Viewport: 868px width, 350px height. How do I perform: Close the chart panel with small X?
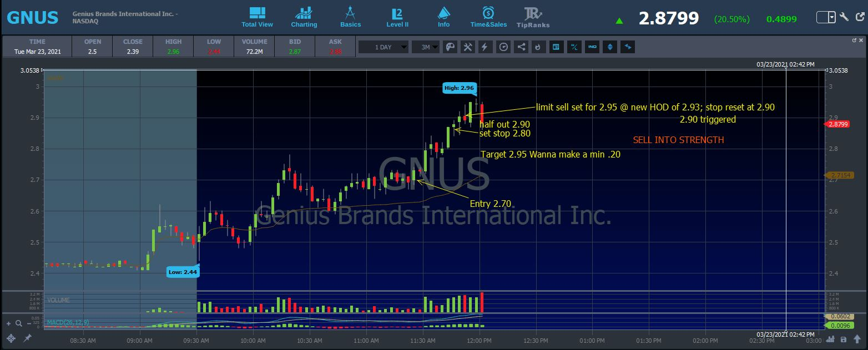861,40
